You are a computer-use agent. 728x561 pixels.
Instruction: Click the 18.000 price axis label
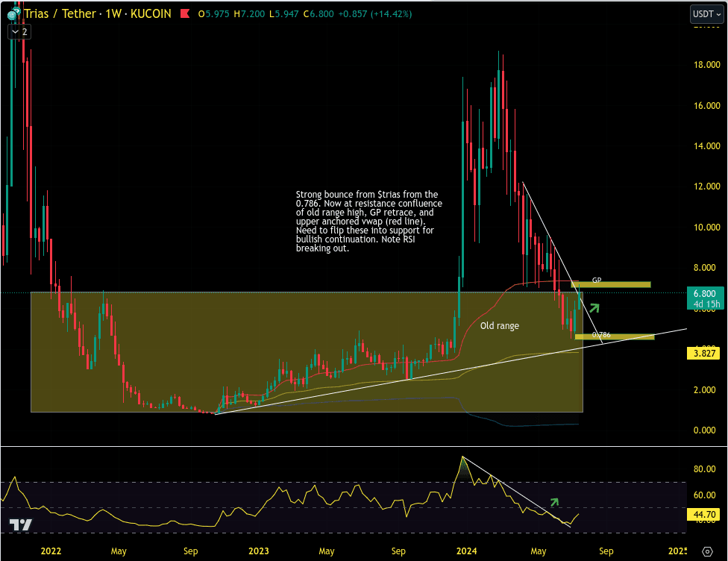[x=706, y=65]
